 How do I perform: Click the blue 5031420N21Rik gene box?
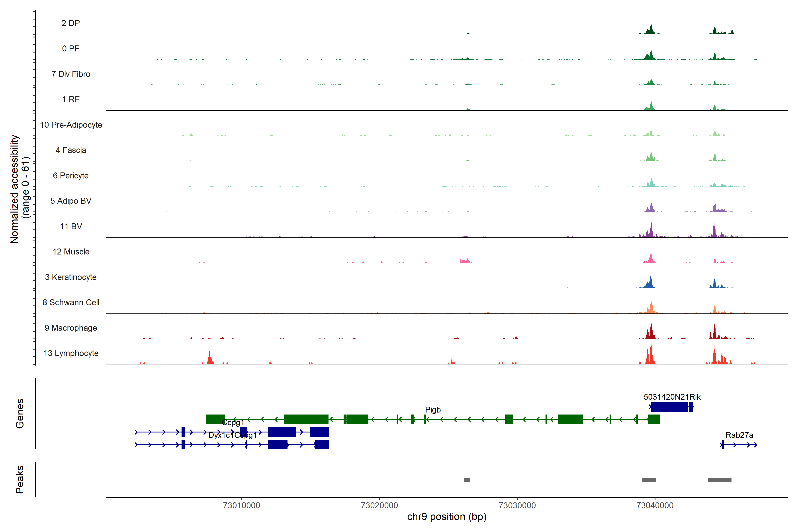[669, 407]
